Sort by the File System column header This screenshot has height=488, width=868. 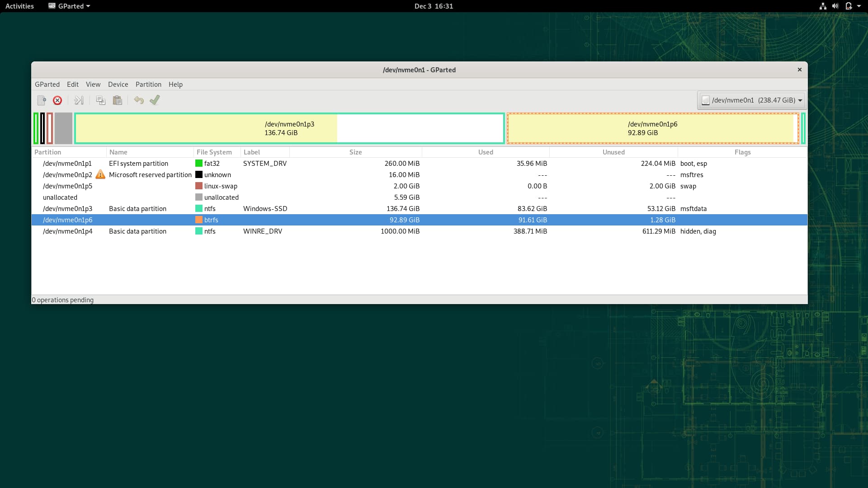tap(214, 152)
